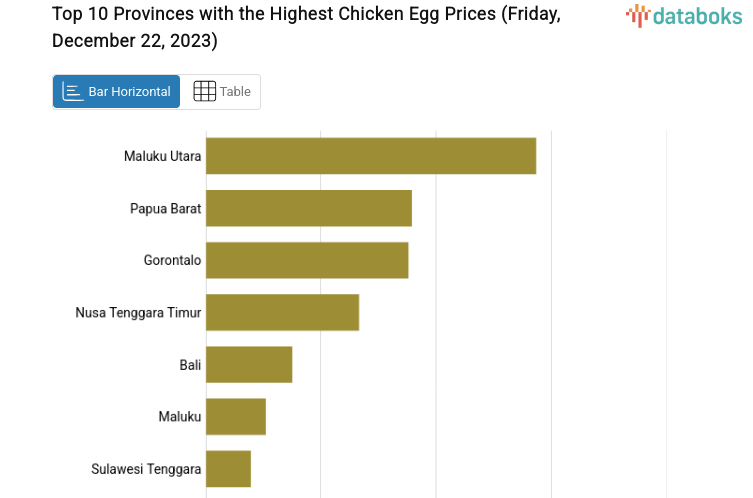Viewport: 753px width, 498px height.
Task: Select the Sulawesi Tenggara bar
Action: pos(228,468)
